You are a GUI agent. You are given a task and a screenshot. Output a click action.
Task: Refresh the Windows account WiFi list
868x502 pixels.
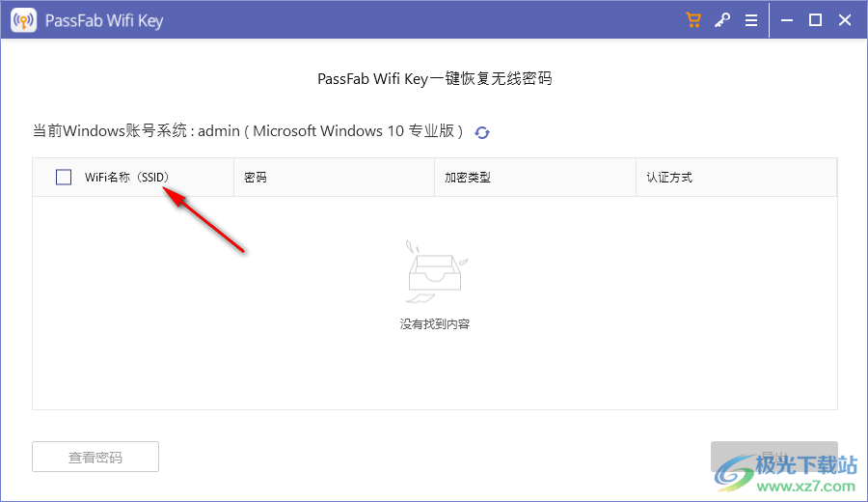[482, 132]
